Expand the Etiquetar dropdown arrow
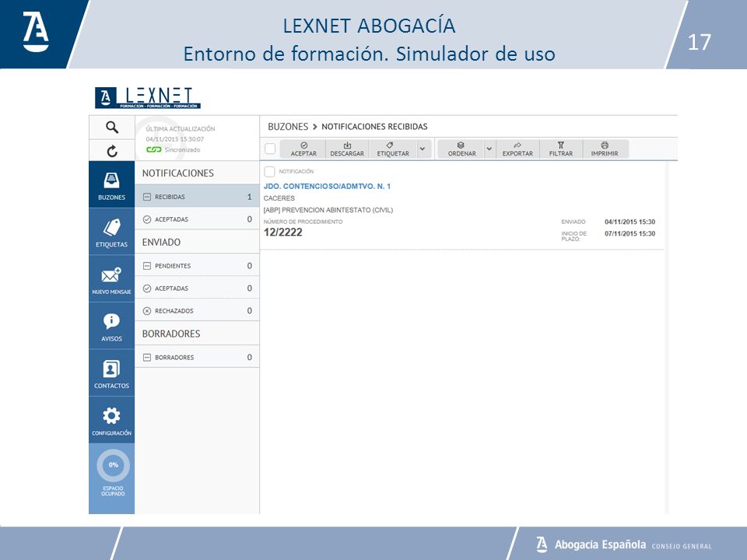747x560 pixels. (423, 149)
